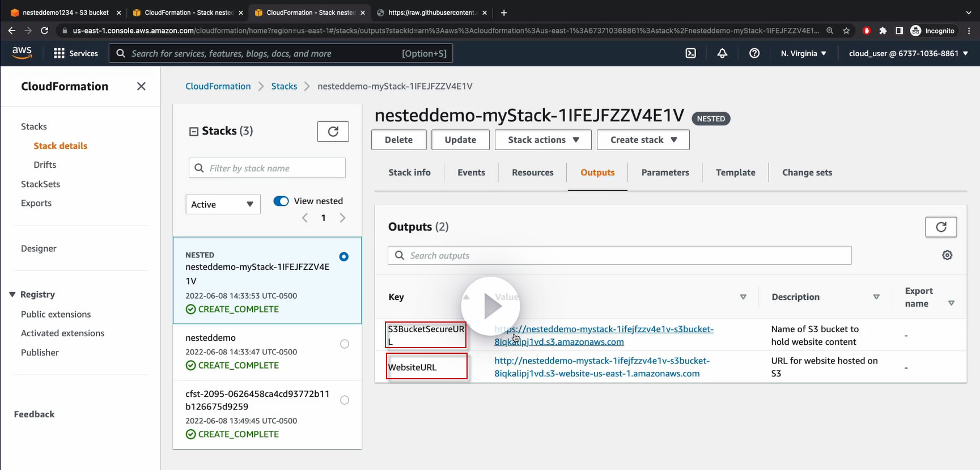Click the Delete stack button
The height and width of the screenshot is (470, 980).
point(399,140)
